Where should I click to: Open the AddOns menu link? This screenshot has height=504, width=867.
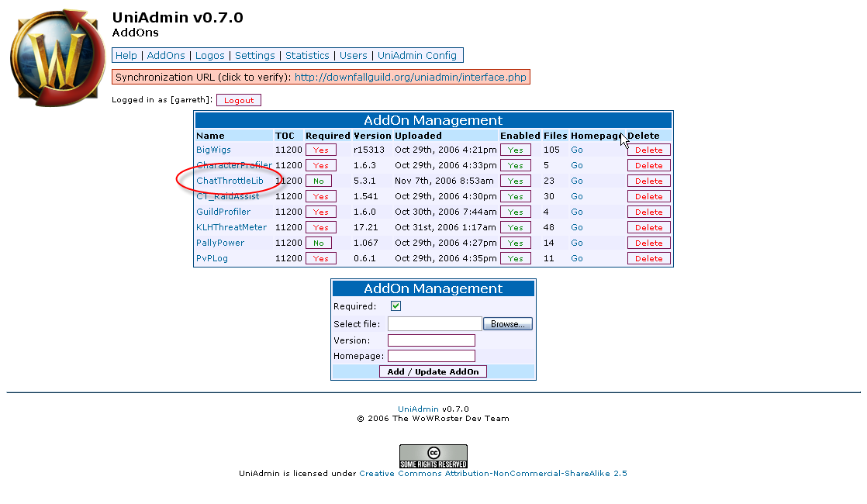coord(166,55)
